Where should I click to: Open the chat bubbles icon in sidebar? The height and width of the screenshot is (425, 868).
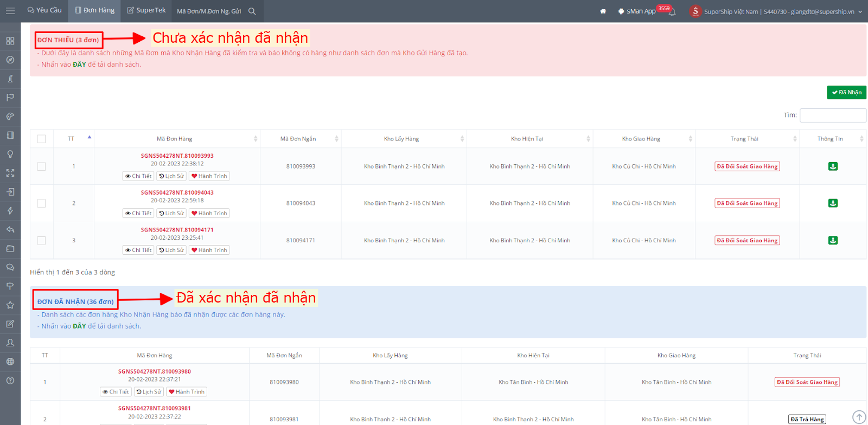coord(10,267)
